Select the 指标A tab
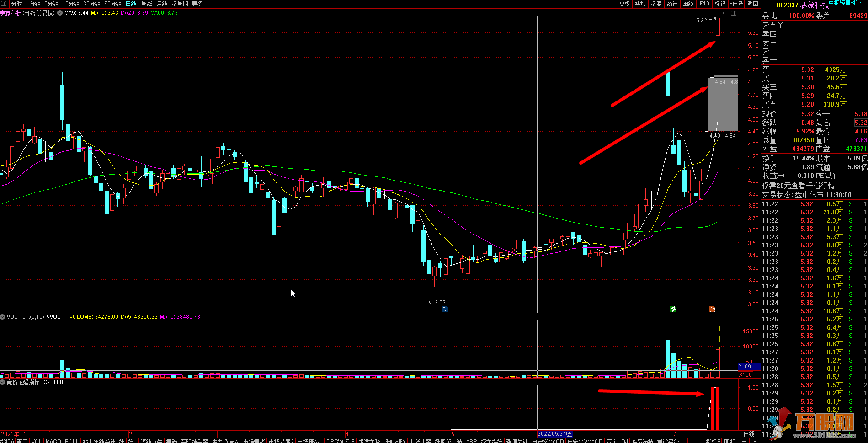This screenshot has height=443, width=868. tap(7, 441)
